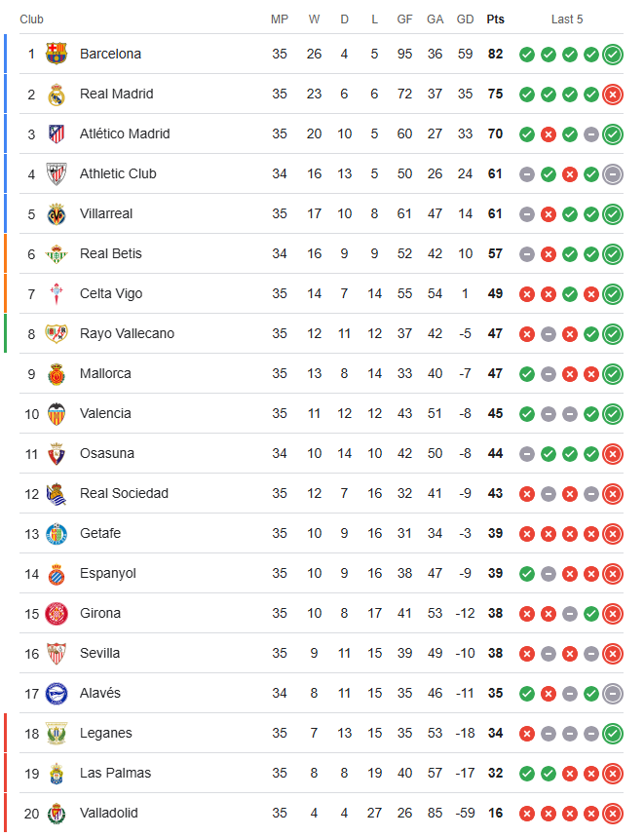This screenshot has height=837, width=644.
Task: Select Leganes' latest win checkmark icon
Action: pyautogui.click(x=613, y=734)
